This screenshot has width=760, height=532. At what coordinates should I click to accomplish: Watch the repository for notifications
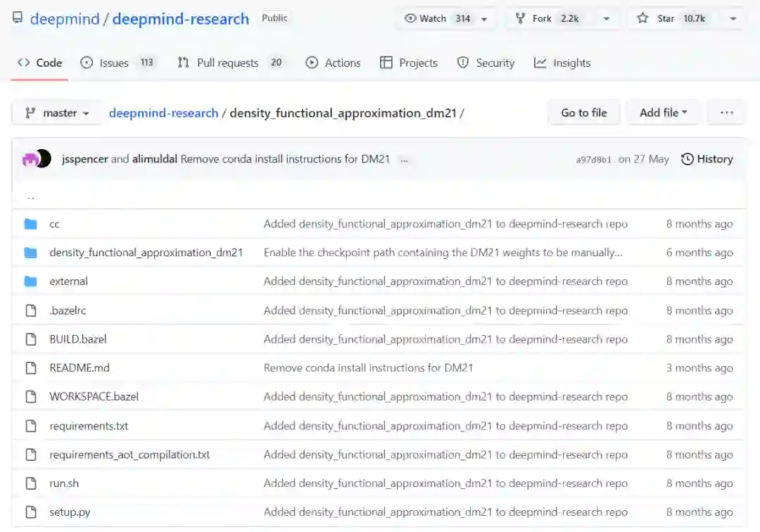(436, 18)
